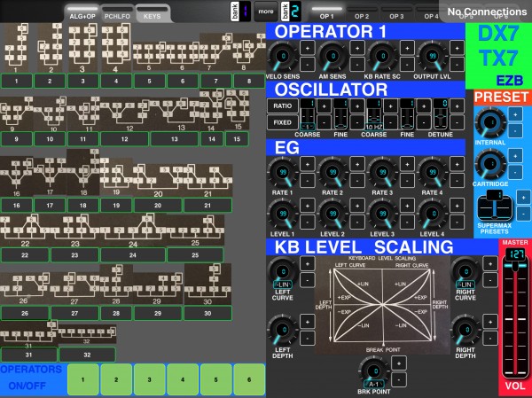Viewport: 532px width, 398px height.
Task: Open the KEYS tab
Action: (152, 13)
